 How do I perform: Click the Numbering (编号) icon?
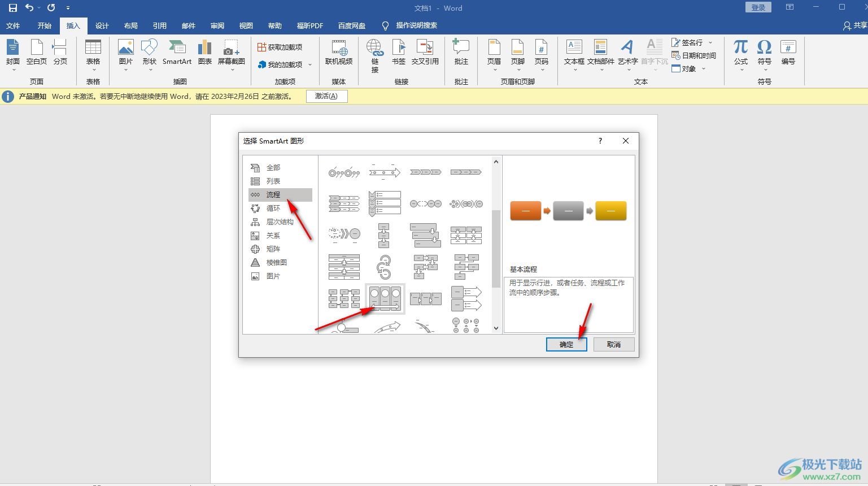click(x=788, y=53)
